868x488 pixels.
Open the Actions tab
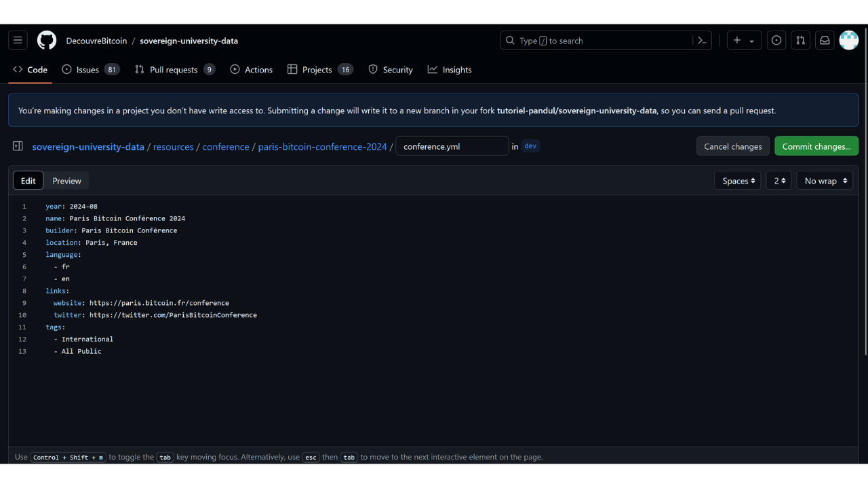pyautogui.click(x=252, y=70)
